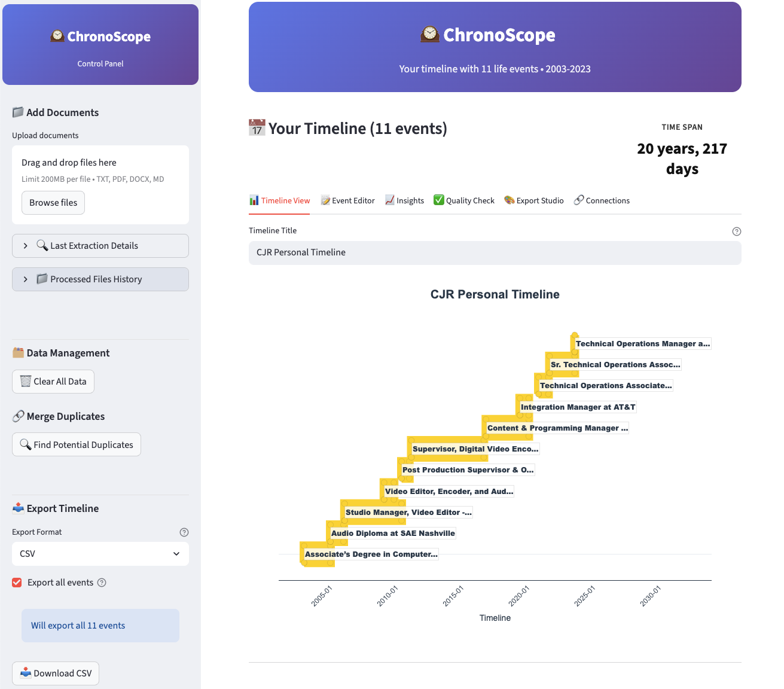The width and height of the screenshot is (784, 689).
Task: Open the Connections tab
Action: 602,200
